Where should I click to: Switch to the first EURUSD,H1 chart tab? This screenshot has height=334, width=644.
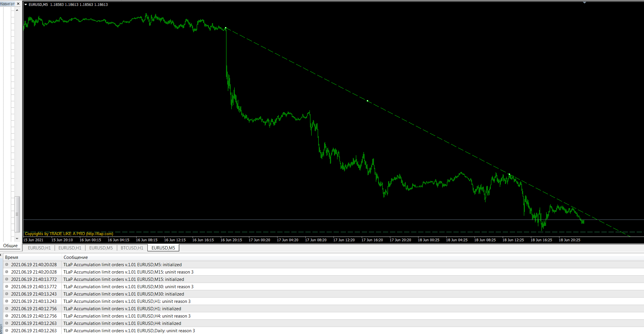coord(39,248)
